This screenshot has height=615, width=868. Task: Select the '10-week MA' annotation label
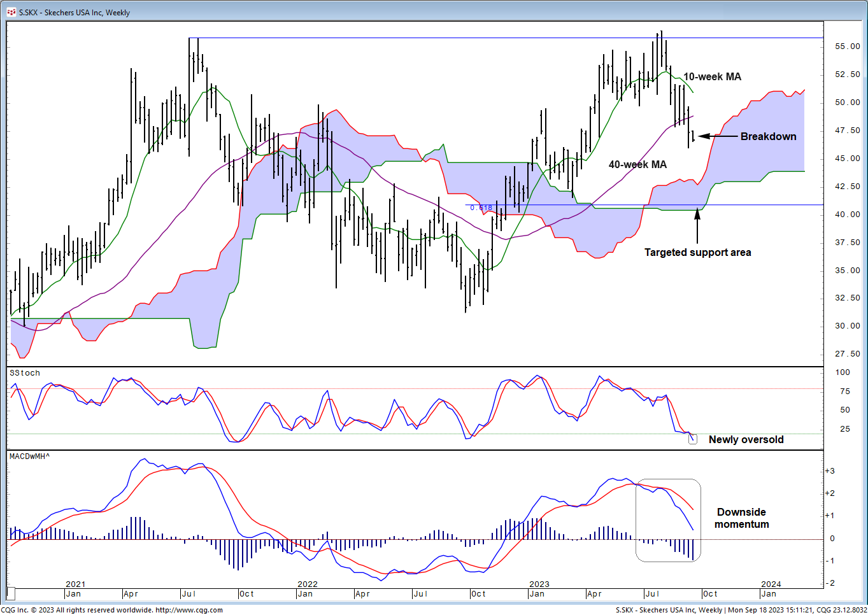(713, 76)
